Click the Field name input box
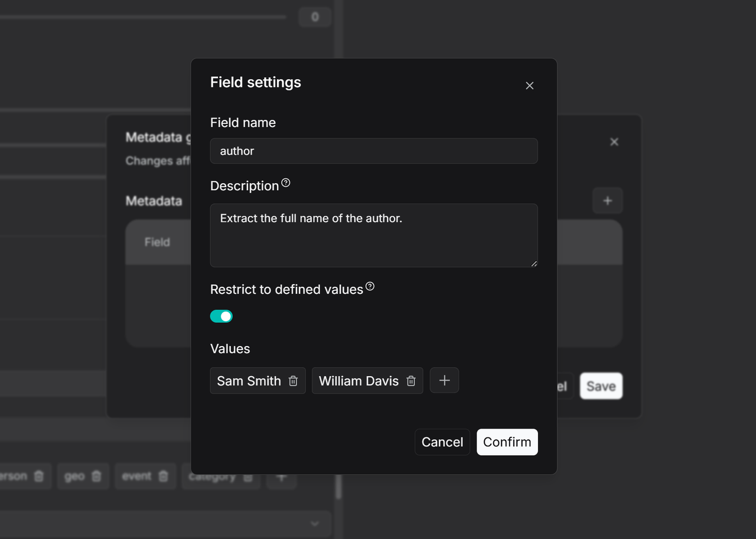756x539 pixels. click(373, 151)
